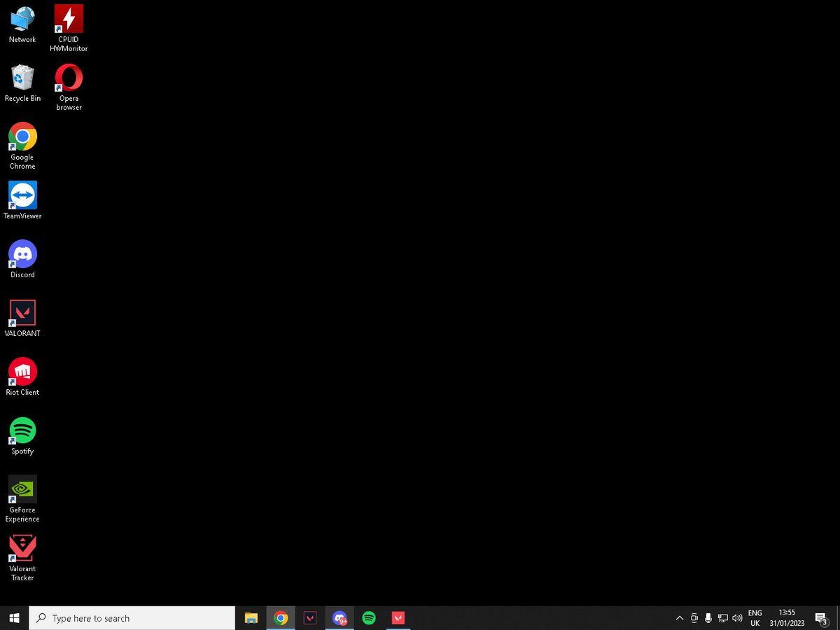Select the Recycle Bin icon
840x630 pixels.
(x=22, y=83)
